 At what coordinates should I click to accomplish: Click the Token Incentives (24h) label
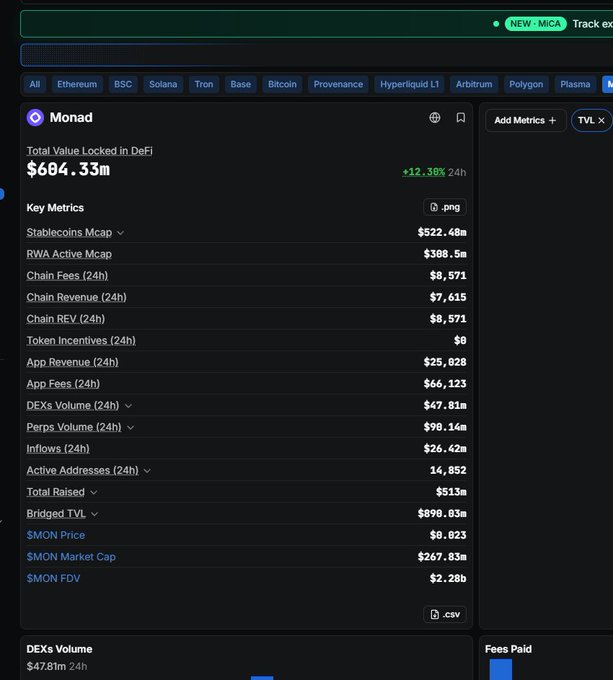[81, 341]
